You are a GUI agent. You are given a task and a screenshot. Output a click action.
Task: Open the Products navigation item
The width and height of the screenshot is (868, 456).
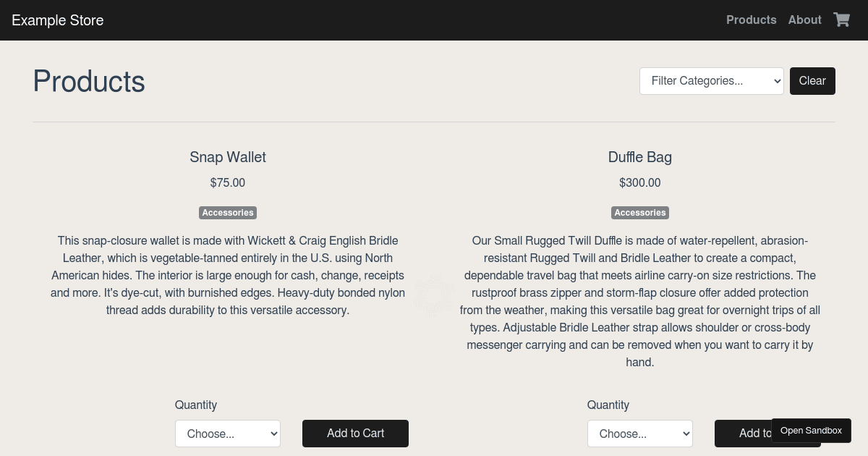tap(752, 20)
